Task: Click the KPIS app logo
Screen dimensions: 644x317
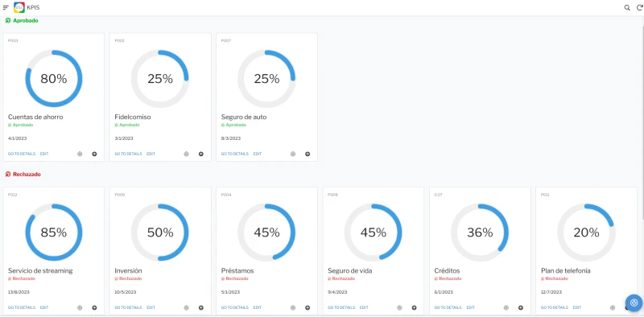Action: pyautogui.click(x=19, y=7)
